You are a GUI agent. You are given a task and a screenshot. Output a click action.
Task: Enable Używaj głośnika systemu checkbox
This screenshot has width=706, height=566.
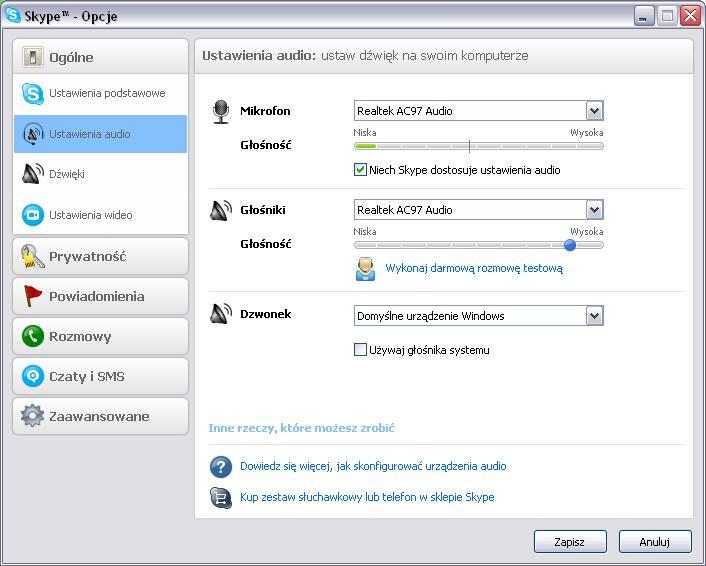pos(360,349)
